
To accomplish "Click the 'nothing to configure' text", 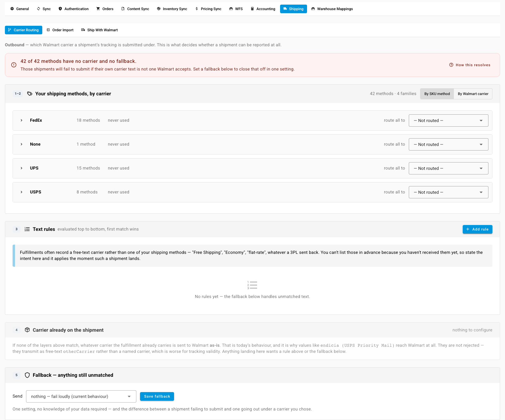I will point(472,330).
